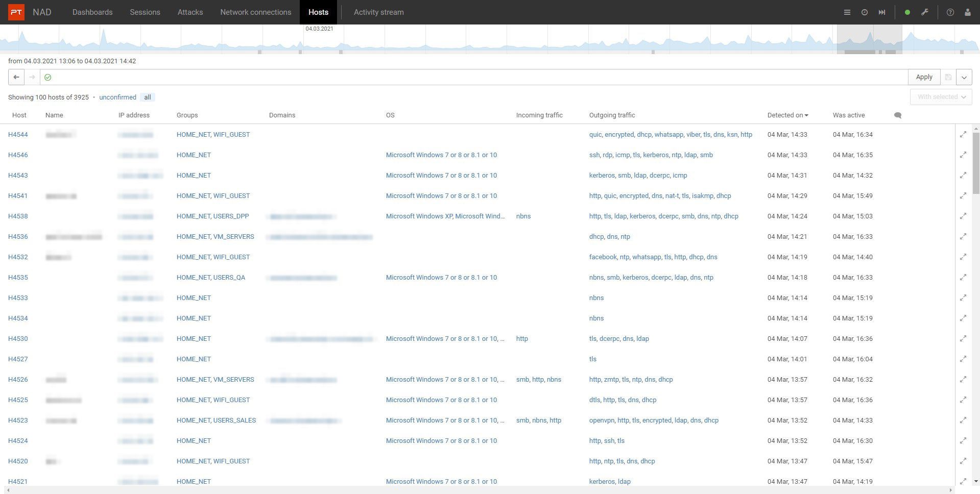
Task: Expand host H4546 details arrow icon
Action: click(x=963, y=155)
